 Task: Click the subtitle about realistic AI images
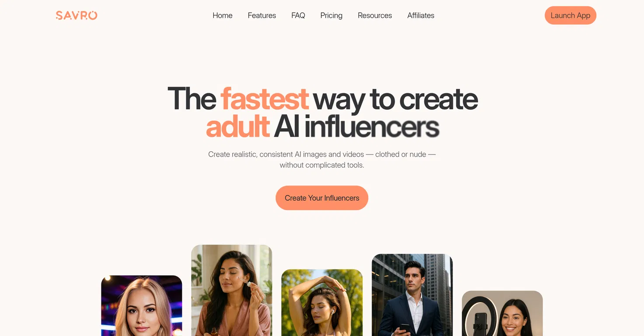(x=322, y=160)
